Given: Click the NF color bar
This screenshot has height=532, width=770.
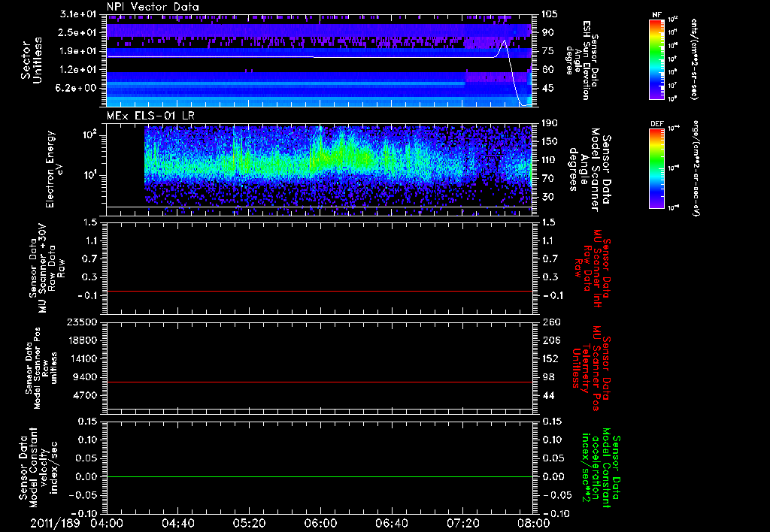Looking at the screenshot, I should (x=656, y=59).
